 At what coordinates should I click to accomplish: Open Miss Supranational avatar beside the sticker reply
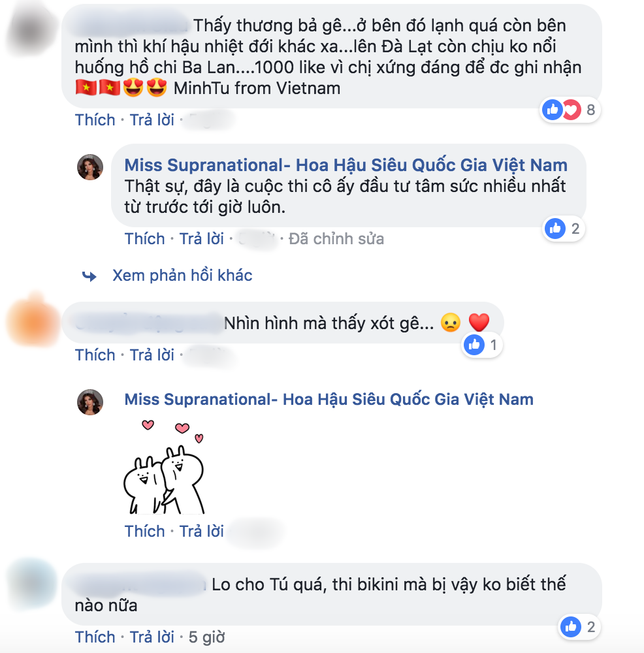pos(90,402)
